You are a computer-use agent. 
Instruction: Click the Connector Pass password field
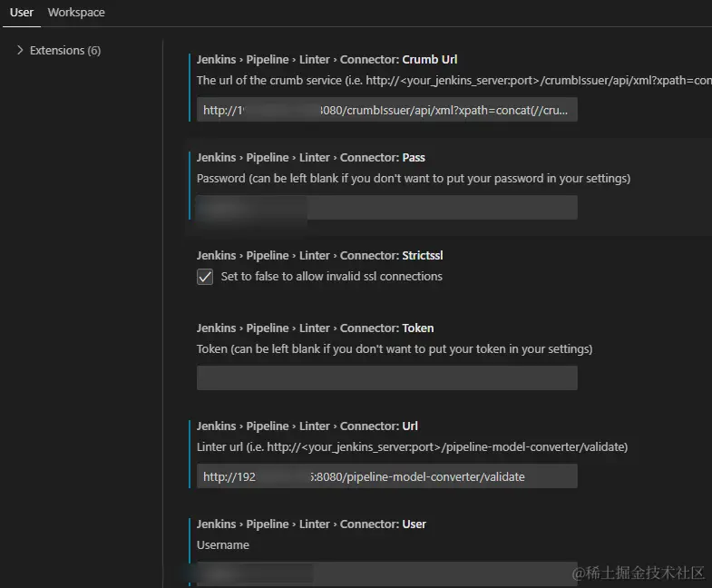pyautogui.click(x=387, y=208)
